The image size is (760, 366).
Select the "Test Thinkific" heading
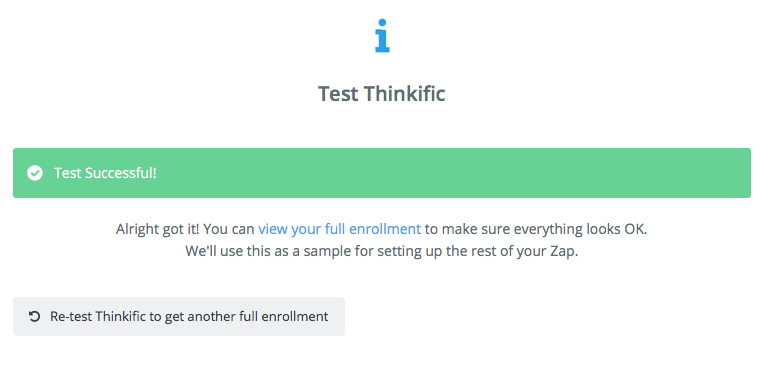pos(381,94)
